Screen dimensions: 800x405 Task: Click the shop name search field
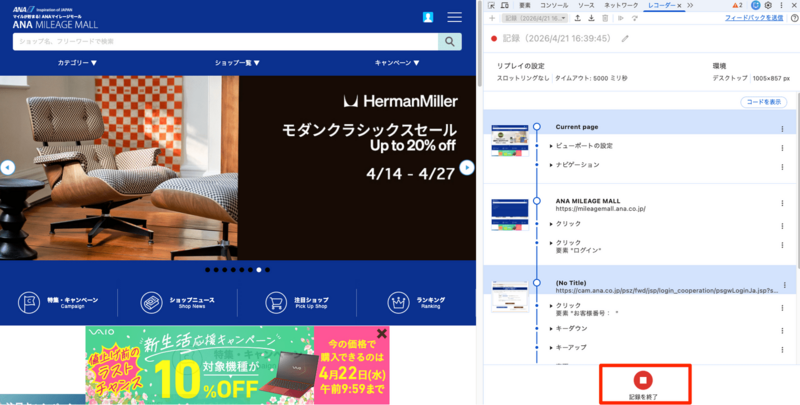tap(226, 41)
